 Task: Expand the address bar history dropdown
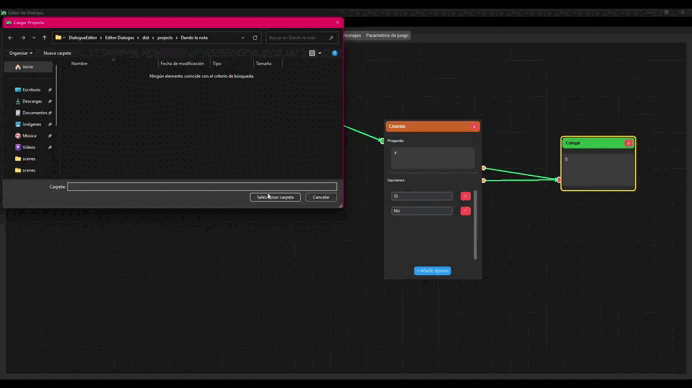coord(243,38)
